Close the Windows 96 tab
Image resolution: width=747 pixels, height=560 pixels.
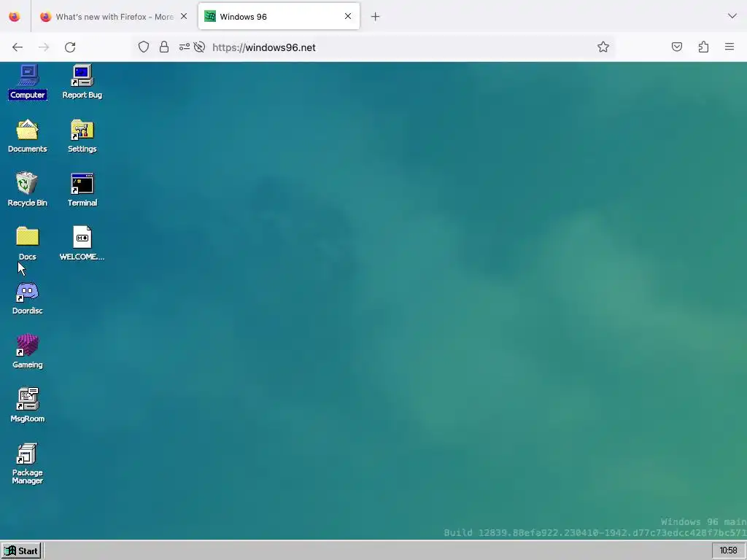(348, 17)
